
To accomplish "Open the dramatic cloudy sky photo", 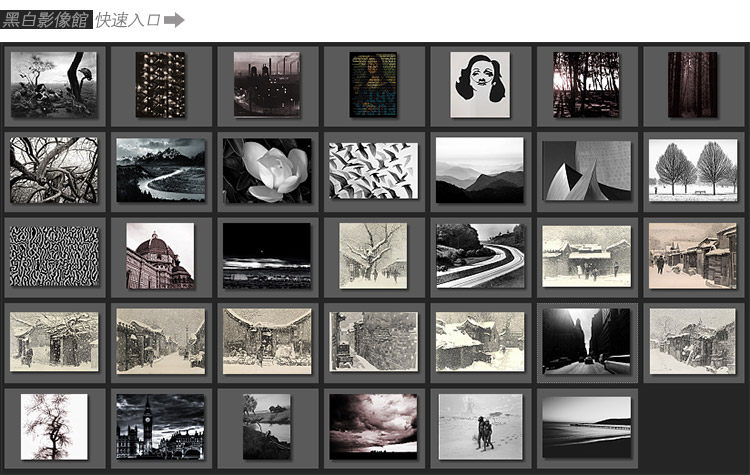I will click(373, 427).
